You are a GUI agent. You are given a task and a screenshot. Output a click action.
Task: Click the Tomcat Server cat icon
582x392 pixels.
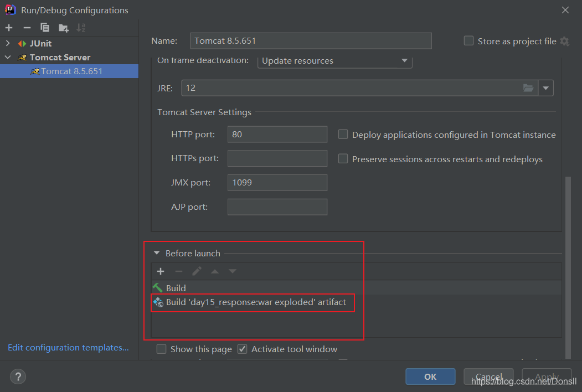pyautogui.click(x=23, y=58)
